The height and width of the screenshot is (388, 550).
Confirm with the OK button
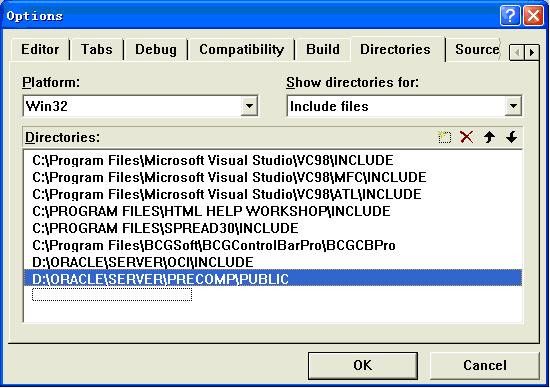click(363, 366)
